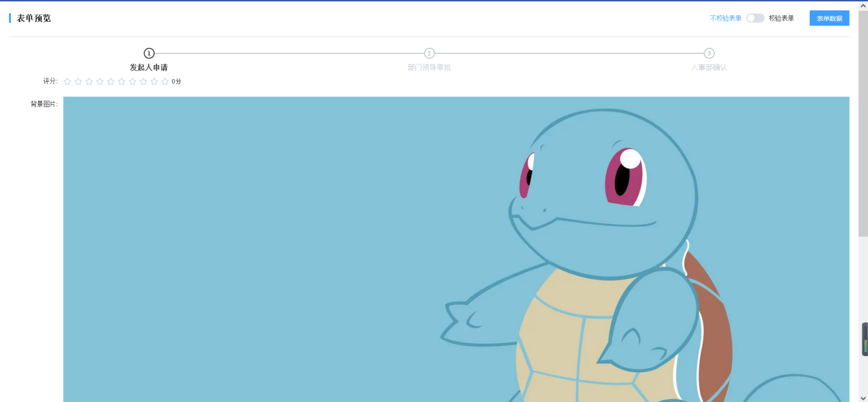The width and height of the screenshot is (868, 402).
Task: Click the scrollbar down arrow
Action: pos(863,397)
